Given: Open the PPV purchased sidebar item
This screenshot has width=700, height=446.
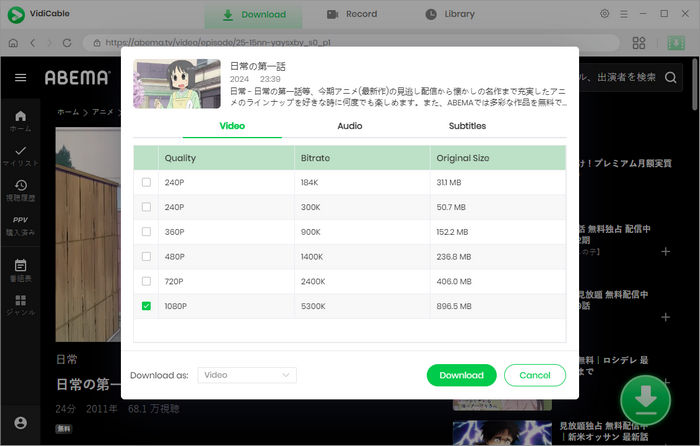Looking at the screenshot, I should [x=21, y=225].
